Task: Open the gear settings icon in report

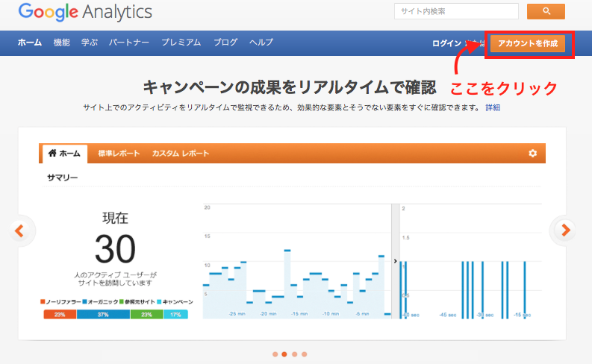Action: click(532, 153)
